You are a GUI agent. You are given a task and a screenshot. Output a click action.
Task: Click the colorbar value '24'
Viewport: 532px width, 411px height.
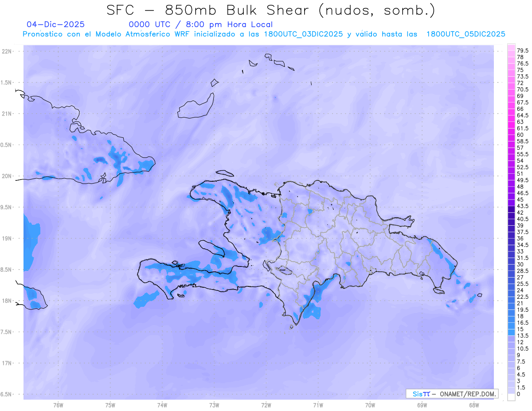tap(520, 290)
